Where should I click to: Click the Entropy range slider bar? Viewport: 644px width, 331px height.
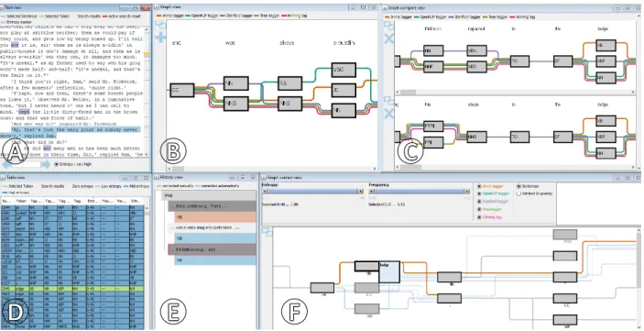[313, 192]
